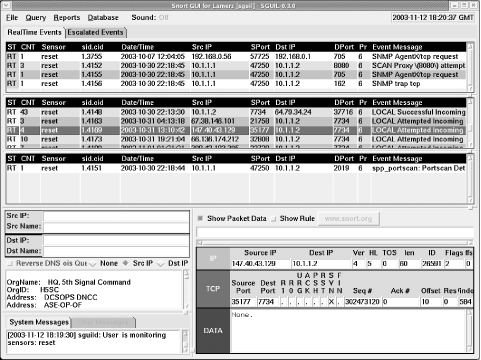
Task: Click TCP Source Port value 35177
Action: tap(243, 302)
